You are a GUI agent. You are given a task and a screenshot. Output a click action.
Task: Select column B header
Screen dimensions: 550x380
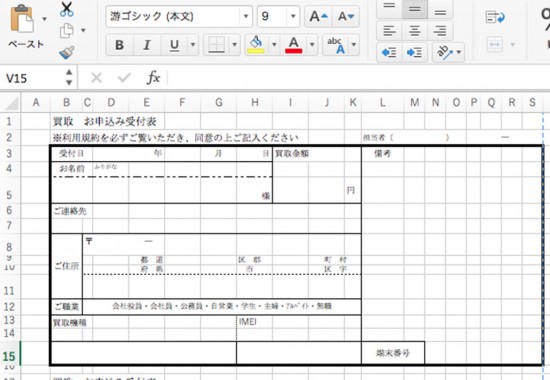66,102
